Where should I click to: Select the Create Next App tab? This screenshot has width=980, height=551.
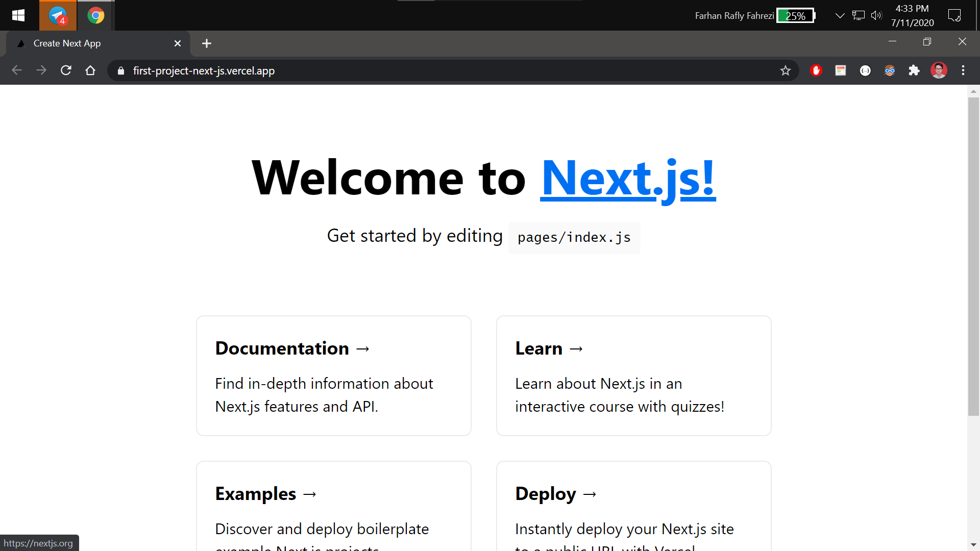(x=98, y=44)
